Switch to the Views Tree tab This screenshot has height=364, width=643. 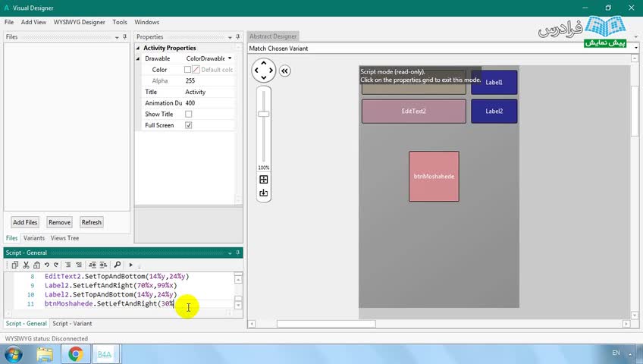pyautogui.click(x=64, y=238)
